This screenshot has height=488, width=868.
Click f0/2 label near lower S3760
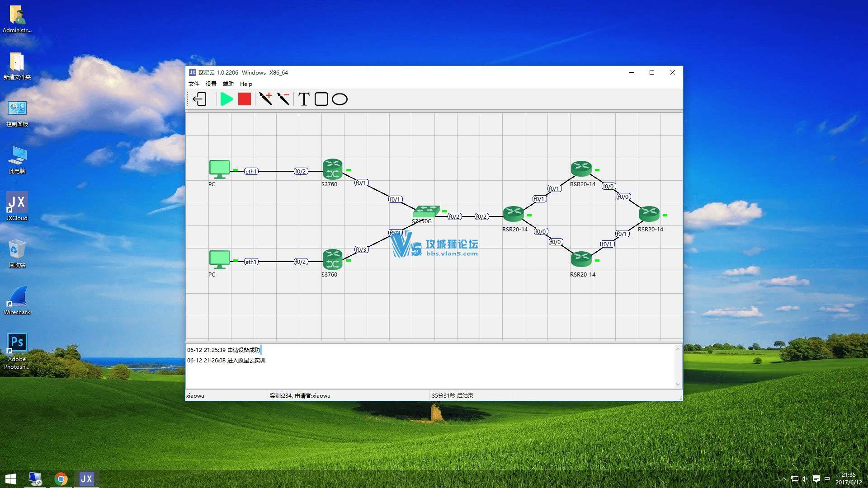click(301, 262)
